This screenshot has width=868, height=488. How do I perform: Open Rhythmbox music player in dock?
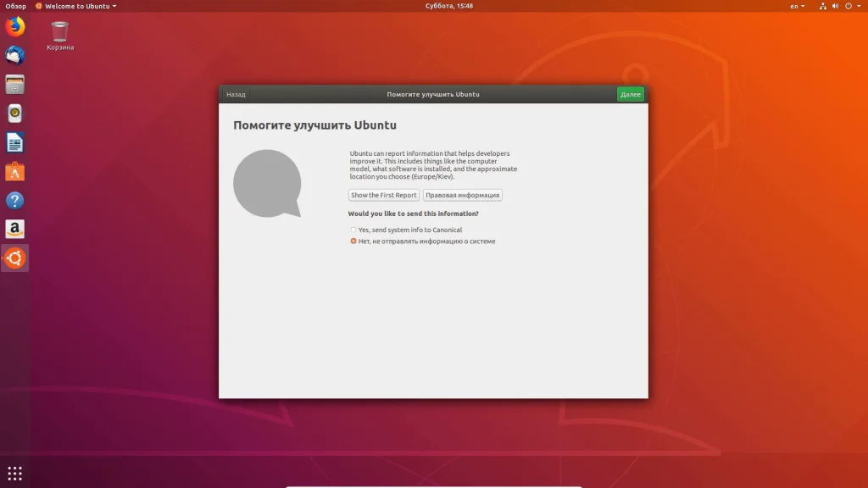point(15,114)
